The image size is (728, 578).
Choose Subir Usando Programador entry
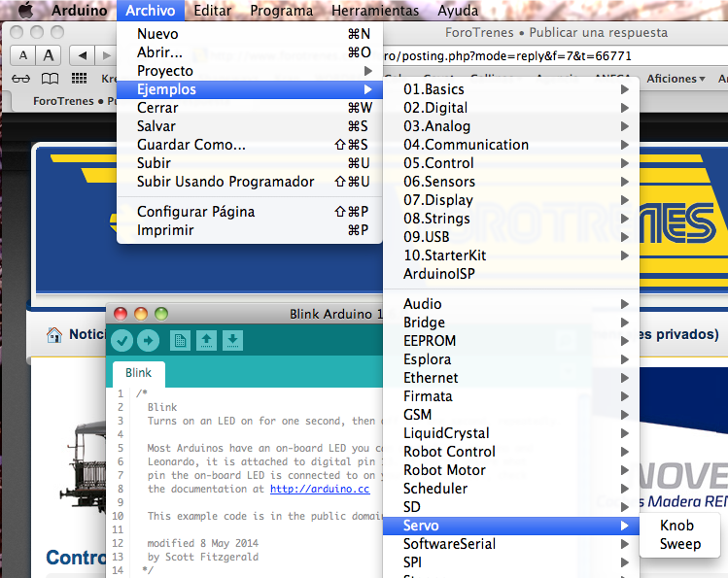[x=250, y=182]
